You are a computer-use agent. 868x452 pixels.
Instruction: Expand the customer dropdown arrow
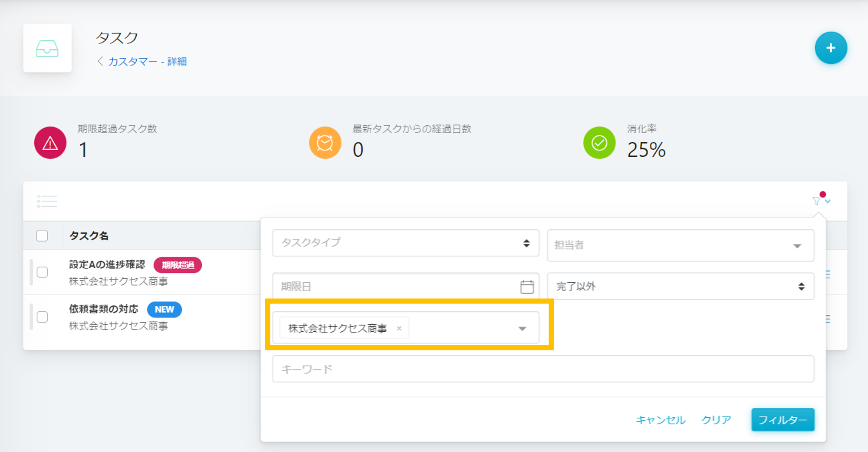pos(523,329)
